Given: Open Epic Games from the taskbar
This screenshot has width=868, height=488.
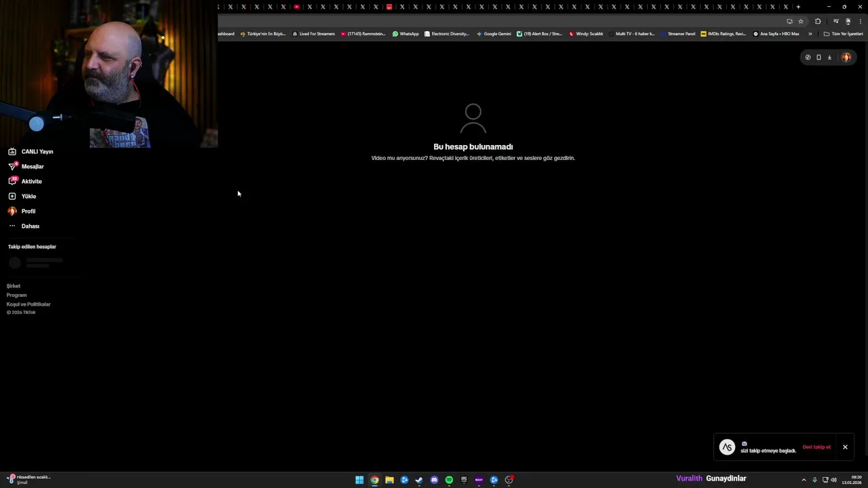Looking at the screenshot, I should click(x=464, y=480).
